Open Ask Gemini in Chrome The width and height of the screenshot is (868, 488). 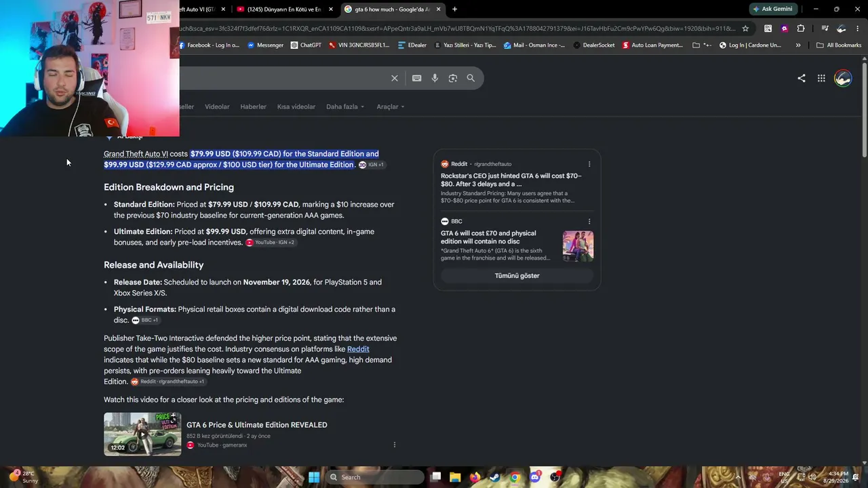click(x=772, y=9)
